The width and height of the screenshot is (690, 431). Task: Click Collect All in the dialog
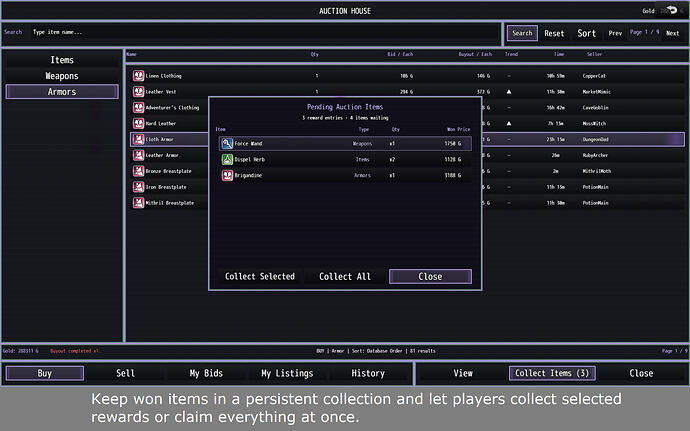coord(345,276)
